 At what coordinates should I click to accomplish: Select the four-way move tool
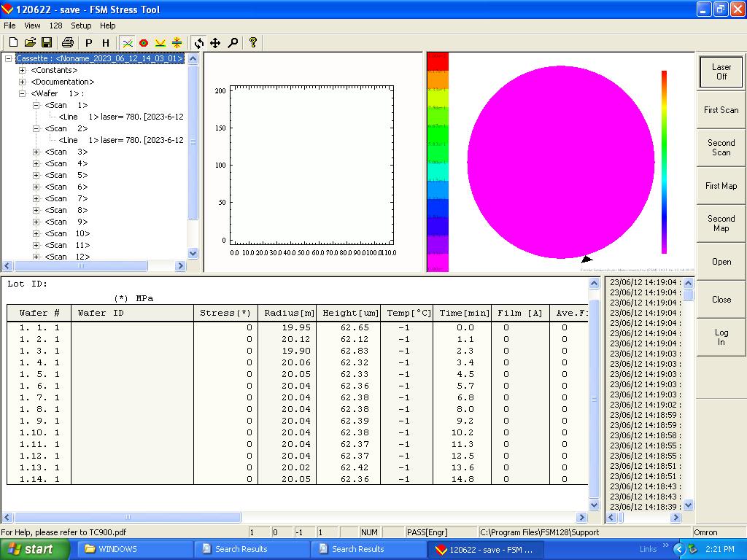point(215,43)
